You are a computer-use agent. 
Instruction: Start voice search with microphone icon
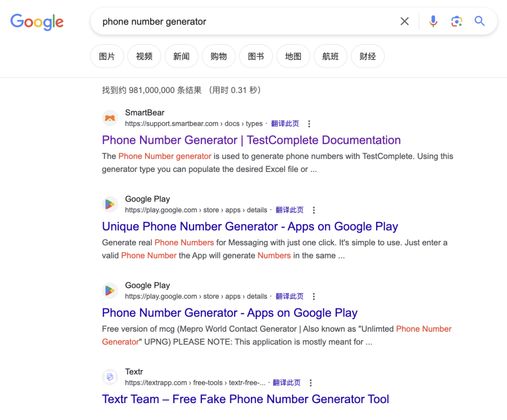[433, 21]
